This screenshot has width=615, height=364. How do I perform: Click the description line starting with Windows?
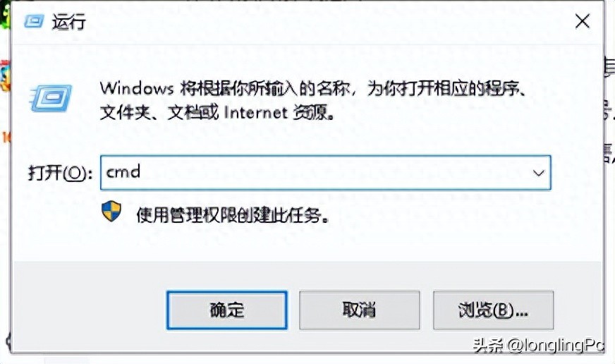312,89
